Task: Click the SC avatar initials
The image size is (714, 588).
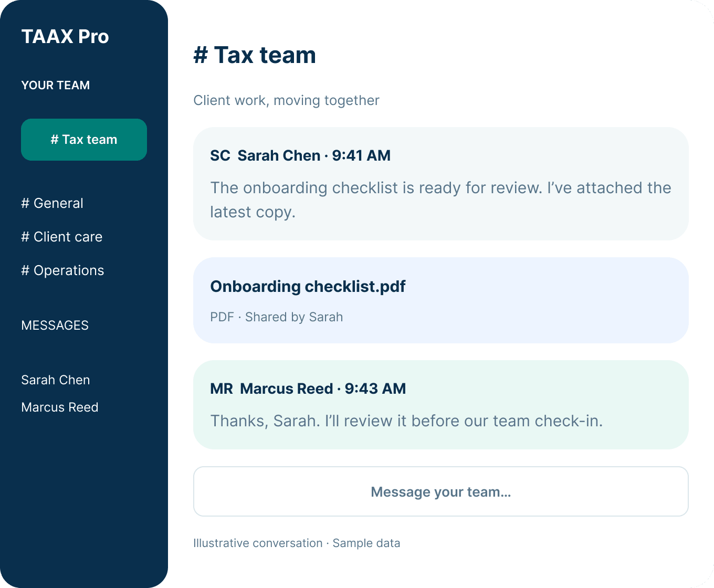Action: [220, 155]
